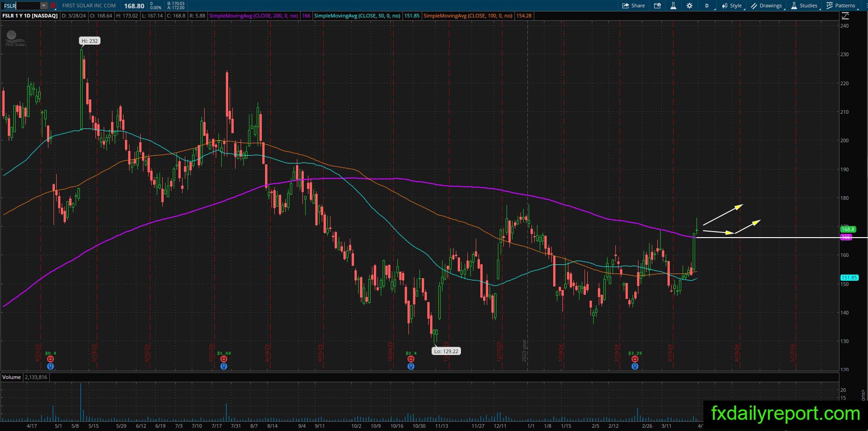Open the Patterns menu
Viewport: 868px width, 431px height.
tap(841, 6)
